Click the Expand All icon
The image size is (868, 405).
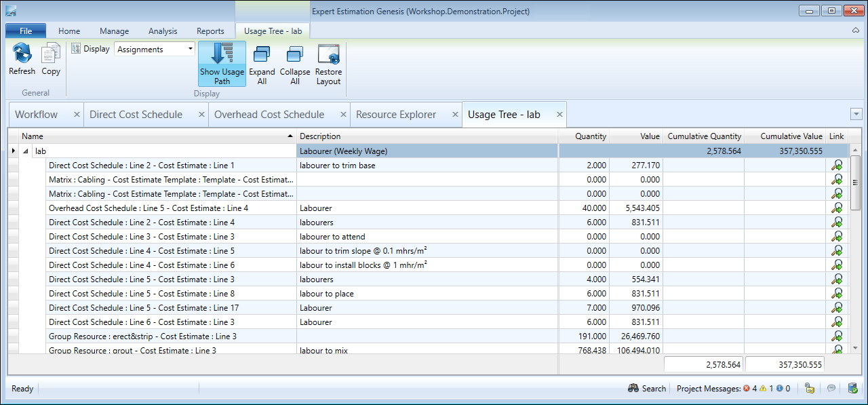262,54
